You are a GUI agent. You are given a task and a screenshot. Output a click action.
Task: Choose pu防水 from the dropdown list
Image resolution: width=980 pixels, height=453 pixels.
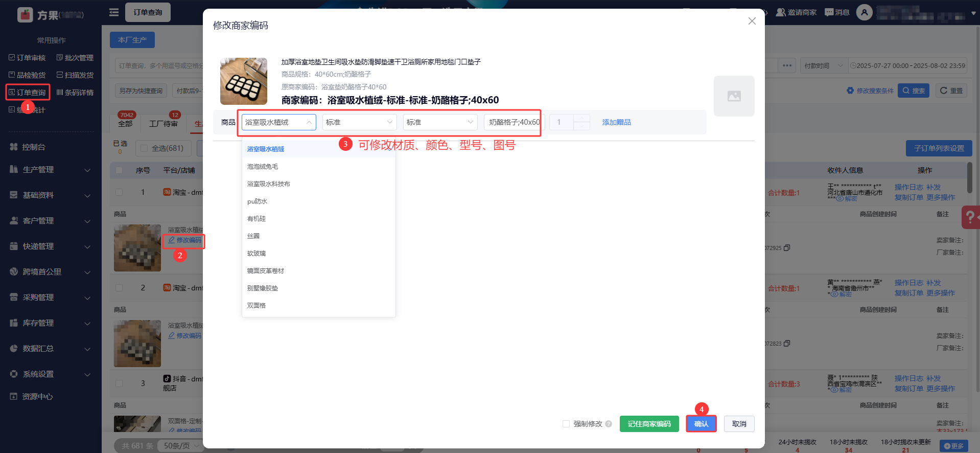click(319, 201)
